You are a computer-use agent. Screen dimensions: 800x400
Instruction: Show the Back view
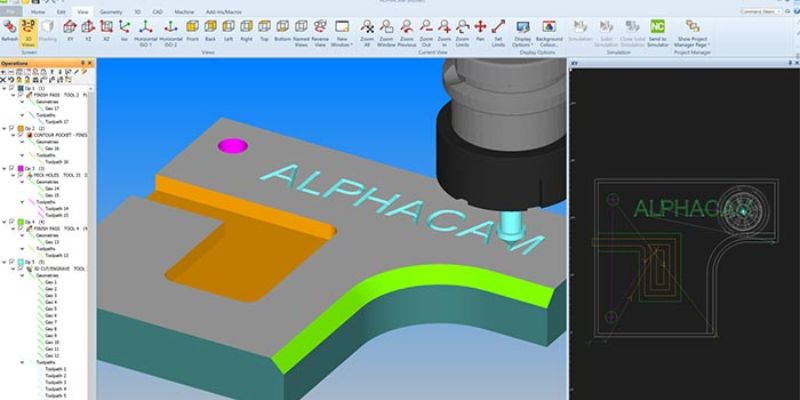[210, 30]
